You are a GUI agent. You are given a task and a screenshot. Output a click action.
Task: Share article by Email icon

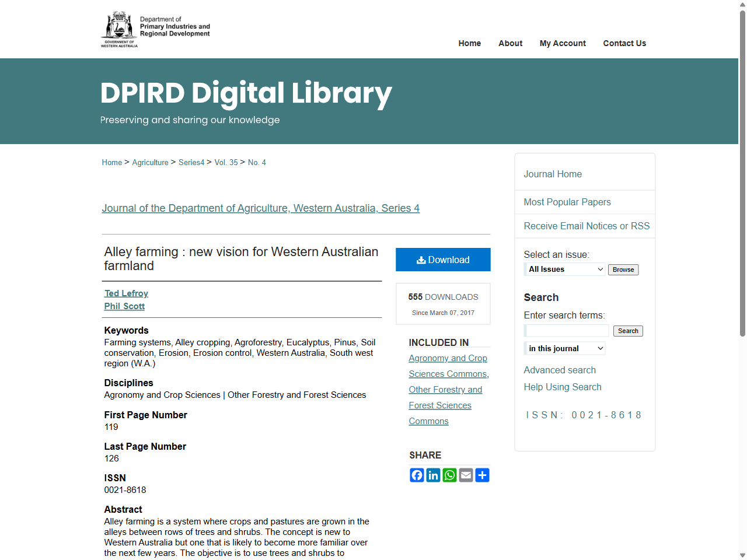[466, 475]
